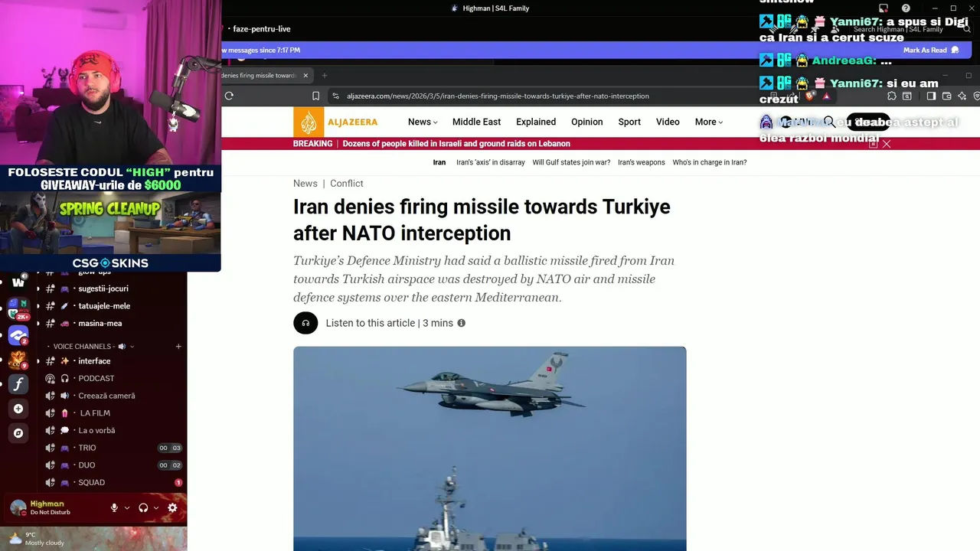Open the Opinion section tab
Screen dimensions: 980x551
(x=586, y=122)
